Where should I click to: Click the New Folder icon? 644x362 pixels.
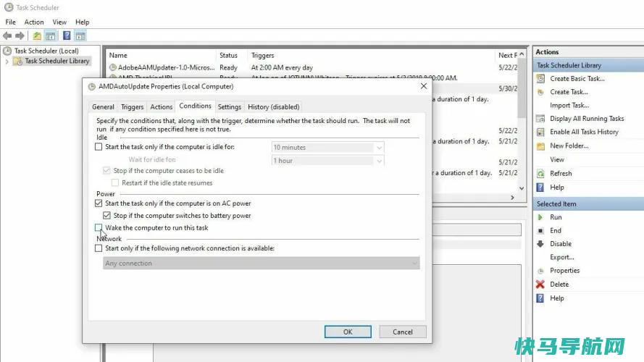[x=540, y=146]
